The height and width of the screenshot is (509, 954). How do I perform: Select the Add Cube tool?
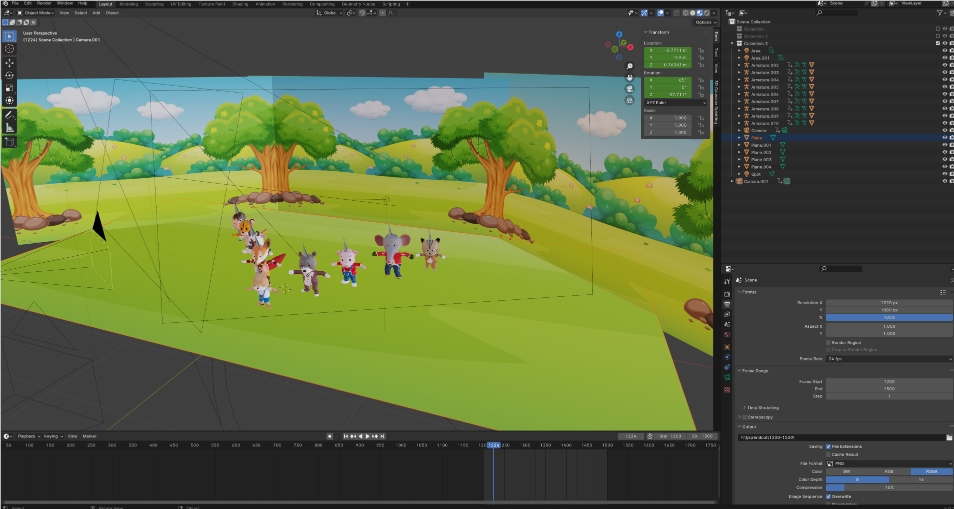click(x=9, y=142)
